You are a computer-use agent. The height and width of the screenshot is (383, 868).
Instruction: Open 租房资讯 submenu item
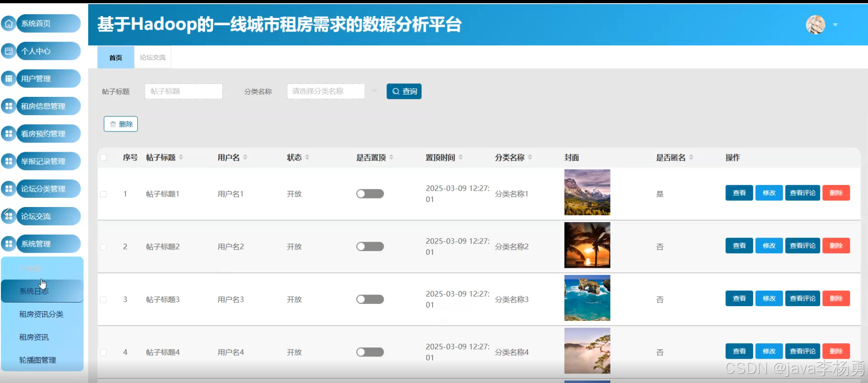[42, 337]
